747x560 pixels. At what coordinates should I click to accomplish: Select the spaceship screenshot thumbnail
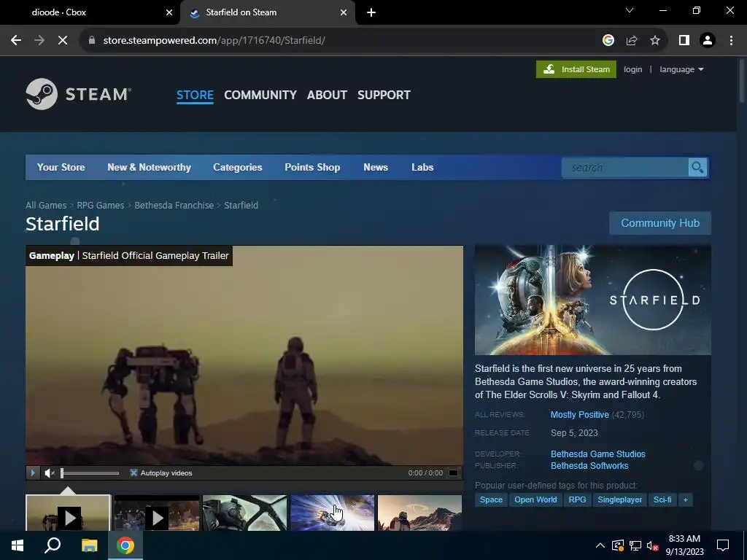point(332,513)
